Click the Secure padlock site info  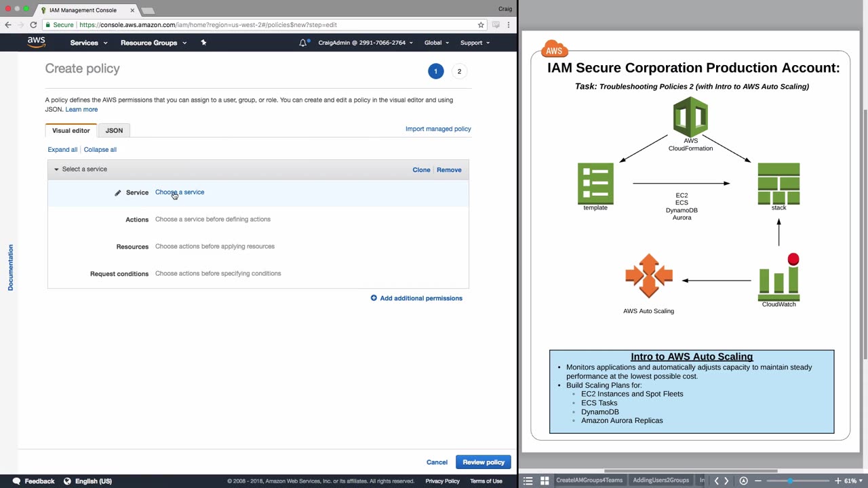click(58, 25)
